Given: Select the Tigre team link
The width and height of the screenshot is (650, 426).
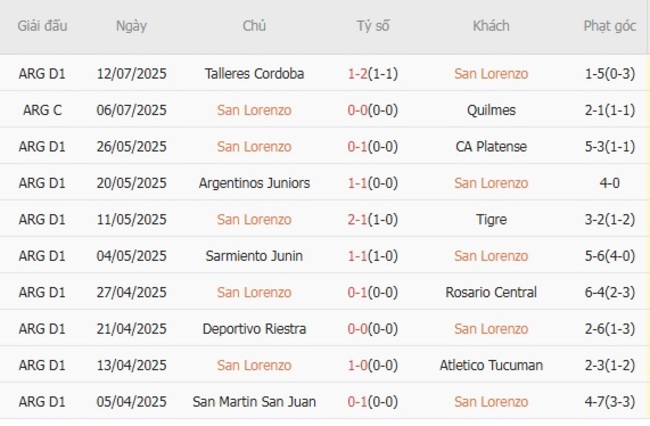Looking at the screenshot, I should [x=491, y=220].
